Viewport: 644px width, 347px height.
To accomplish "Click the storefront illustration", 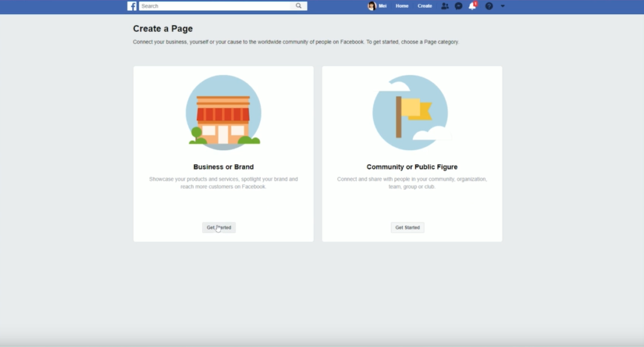I will coord(223,113).
